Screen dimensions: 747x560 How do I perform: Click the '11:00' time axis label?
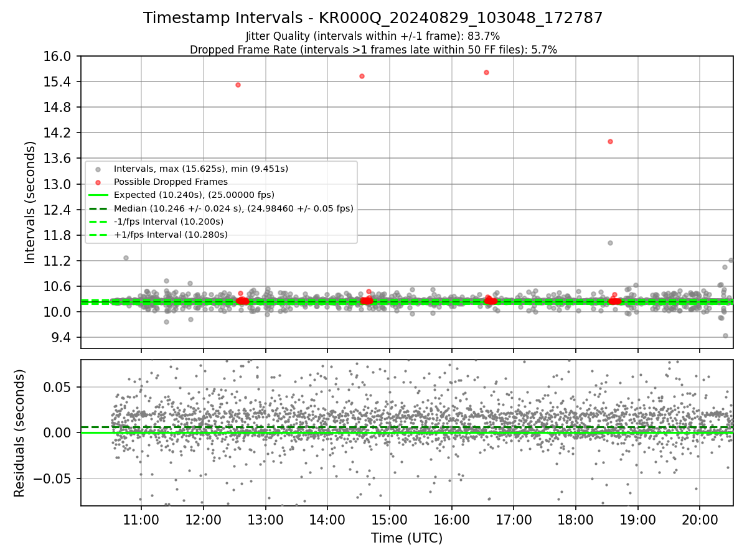pyautogui.click(x=141, y=519)
